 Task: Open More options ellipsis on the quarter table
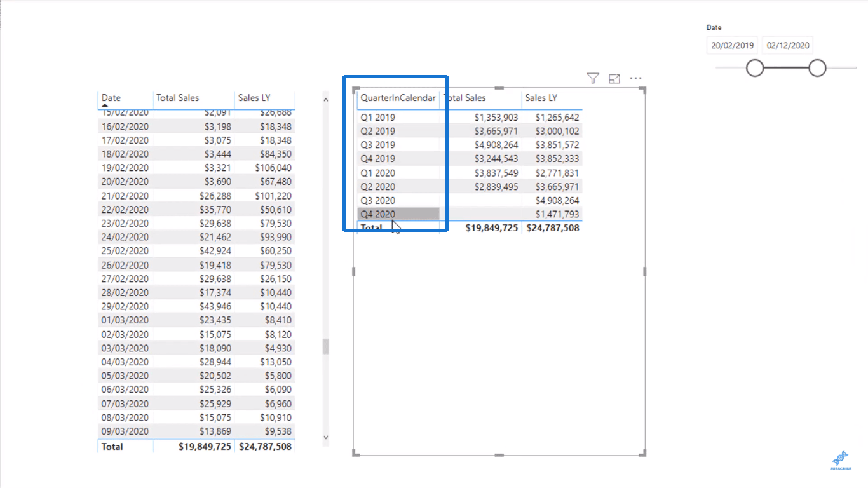pyautogui.click(x=635, y=79)
